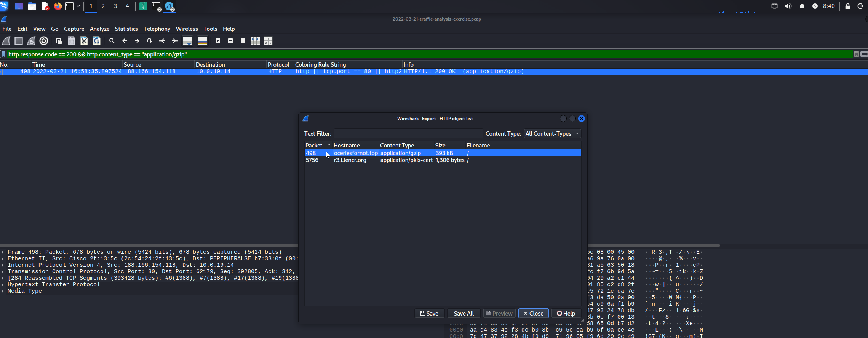Viewport: 868px width, 338px height.
Task: Switch to workspace 2
Action: (x=103, y=6)
